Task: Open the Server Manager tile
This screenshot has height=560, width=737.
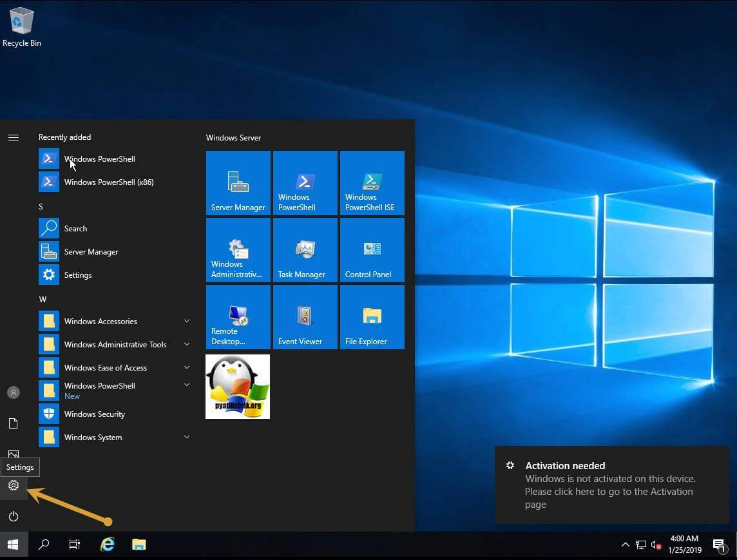Action: 238,183
